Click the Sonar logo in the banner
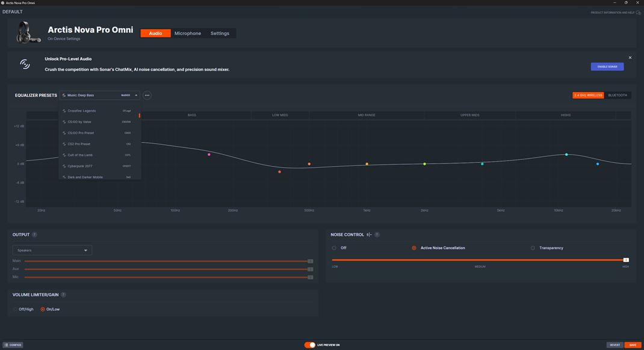 pyautogui.click(x=25, y=64)
